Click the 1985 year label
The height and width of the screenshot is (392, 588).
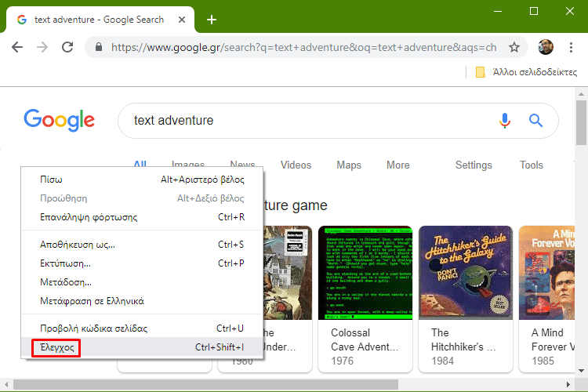coord(543,361)
